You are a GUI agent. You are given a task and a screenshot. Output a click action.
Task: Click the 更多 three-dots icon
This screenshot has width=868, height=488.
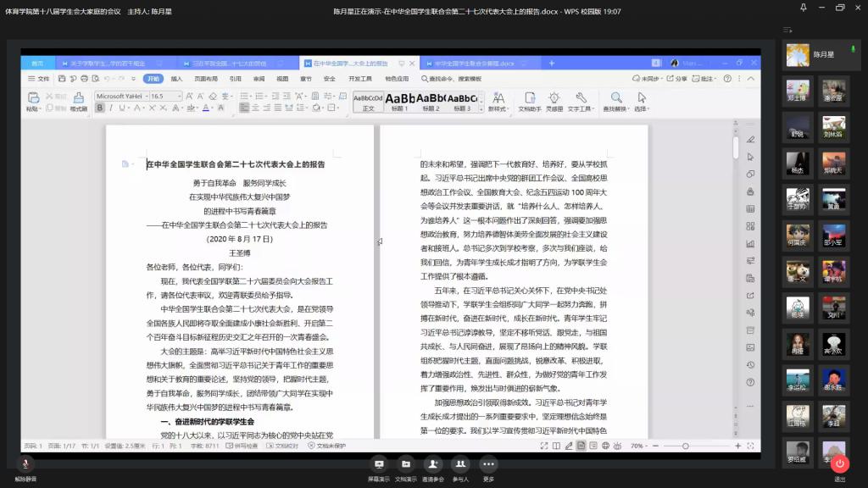click(488, 464)
